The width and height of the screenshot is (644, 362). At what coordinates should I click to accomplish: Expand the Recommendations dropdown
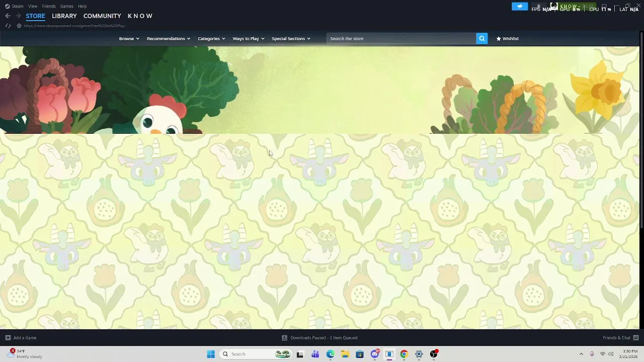(x=169, y=39)
